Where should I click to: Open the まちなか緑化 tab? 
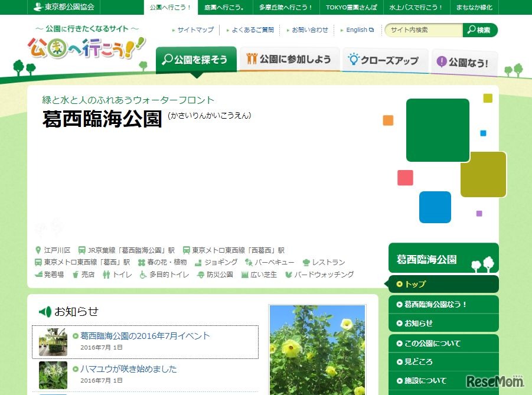tap(474, 7)
